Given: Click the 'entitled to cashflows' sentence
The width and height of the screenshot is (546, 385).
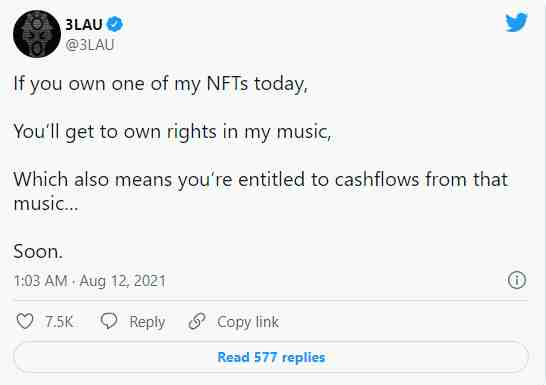Looking at the screenshot, I should [x=261, y=180].
